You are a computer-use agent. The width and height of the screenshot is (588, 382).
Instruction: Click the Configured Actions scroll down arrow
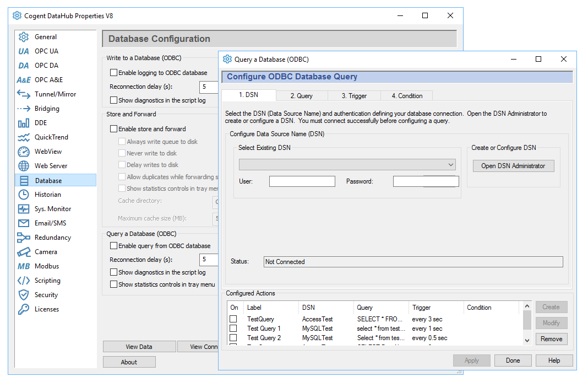(x=527, y=340)
